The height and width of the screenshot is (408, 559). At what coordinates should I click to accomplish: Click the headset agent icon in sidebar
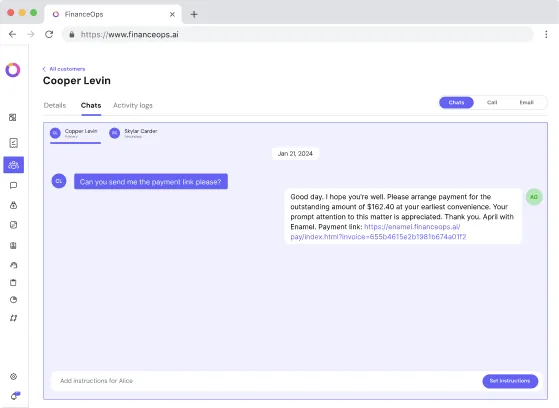coord(13,265)
